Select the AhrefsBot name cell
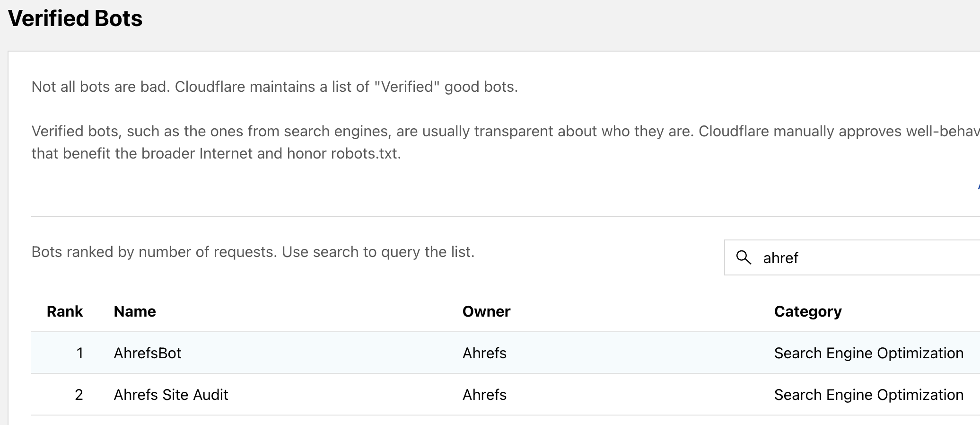Image resolution: width=980 pixels, height=425 pixels. pyautogui.click(x=148, y=353)
